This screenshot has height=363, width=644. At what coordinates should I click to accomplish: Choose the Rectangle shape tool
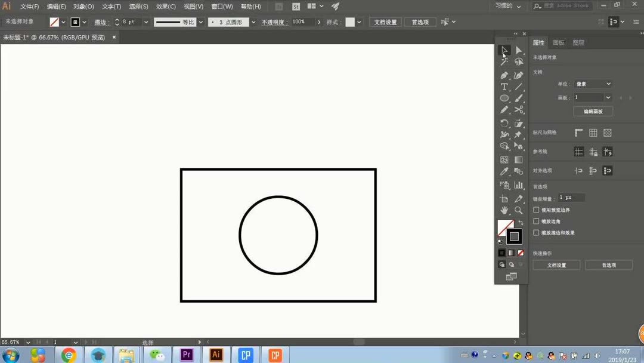point(504,99)
